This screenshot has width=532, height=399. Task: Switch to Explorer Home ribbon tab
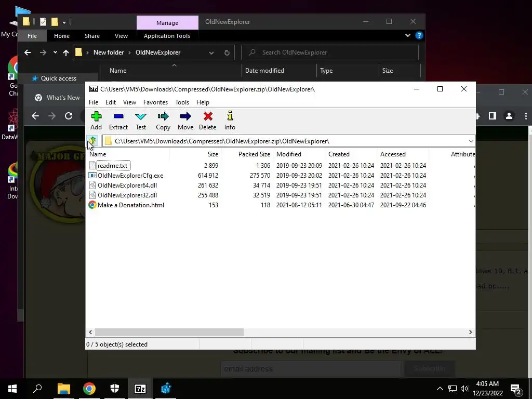[x=62, y=36]
